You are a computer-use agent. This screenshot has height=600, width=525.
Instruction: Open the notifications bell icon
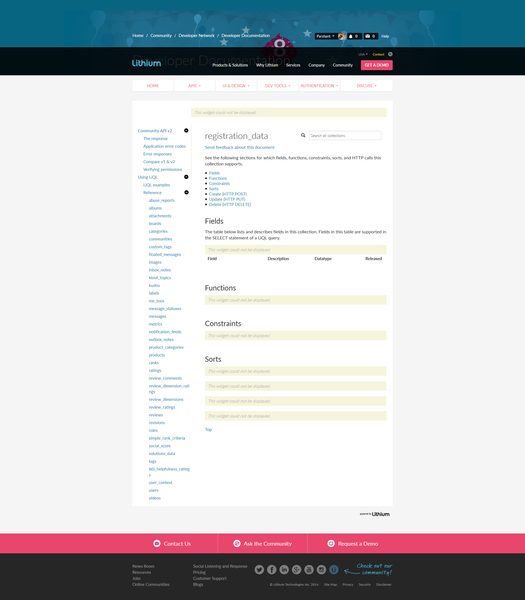click(x=351, y=36)
